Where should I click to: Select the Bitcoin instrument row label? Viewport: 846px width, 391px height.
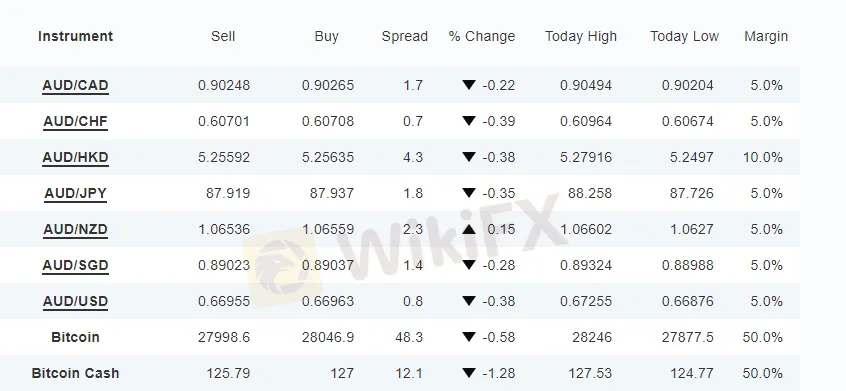[76, 337]
